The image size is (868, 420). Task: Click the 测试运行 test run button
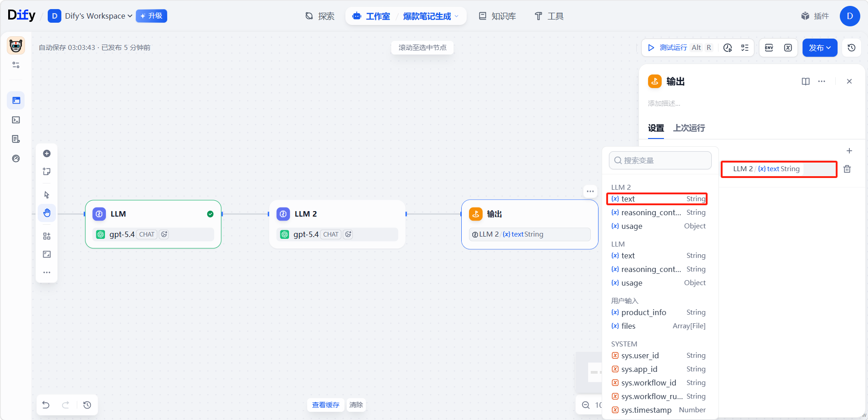coord(668,48)
